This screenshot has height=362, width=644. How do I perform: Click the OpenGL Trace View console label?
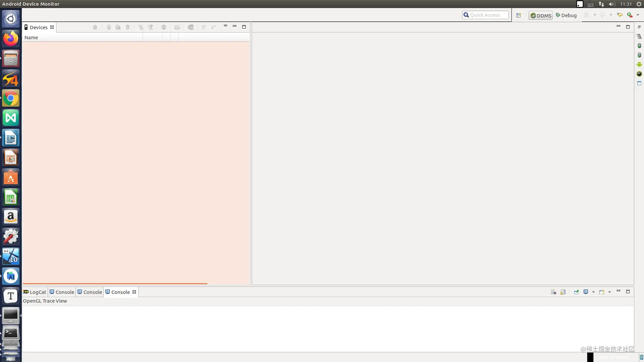[45, 301]
